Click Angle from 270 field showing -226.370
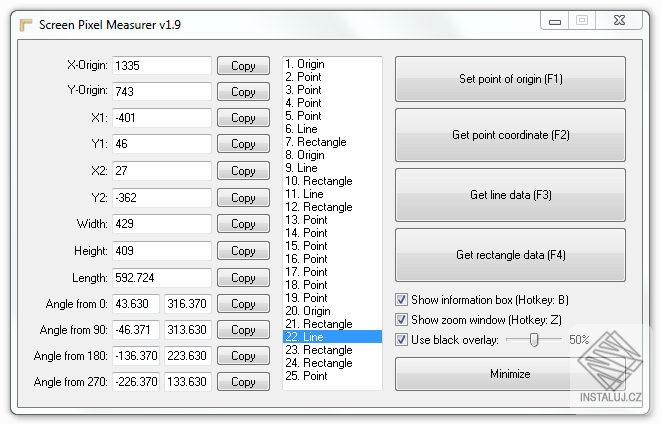Image resolution: width=661 pixels, height=424 pixels. [136, 382]
